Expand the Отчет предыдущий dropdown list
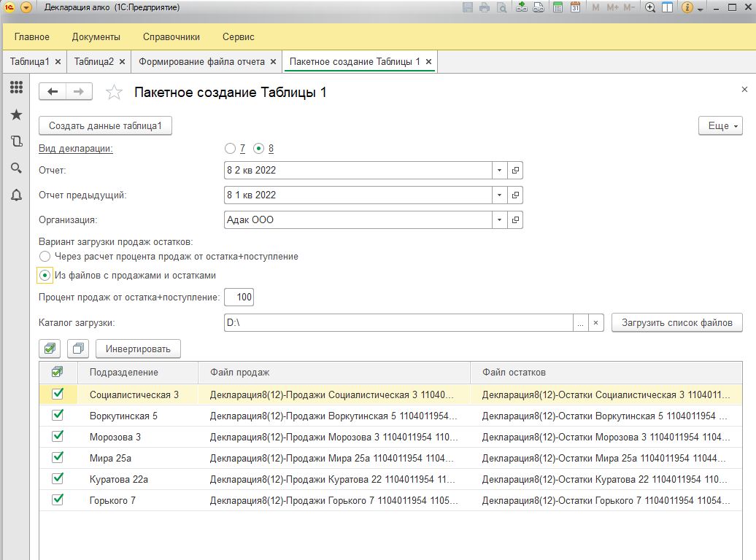The height and width of the screenshot is (560, 756). (499, 195)
